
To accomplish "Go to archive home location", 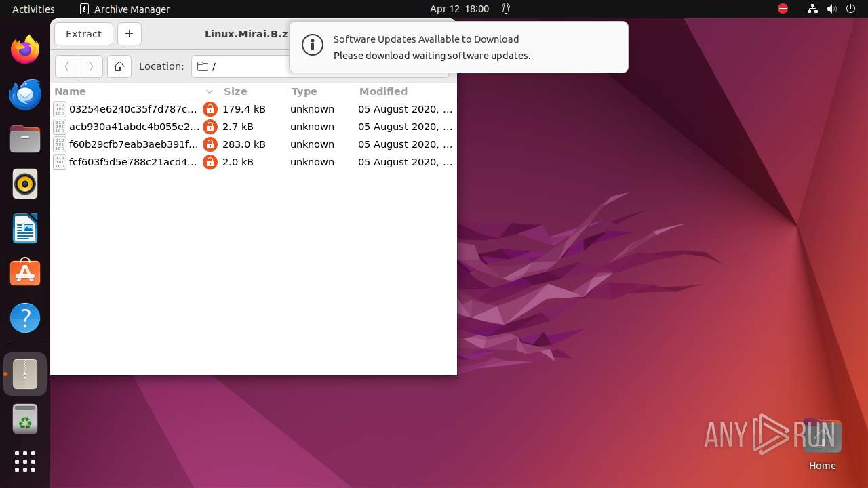I will click(x=119, y=66).
